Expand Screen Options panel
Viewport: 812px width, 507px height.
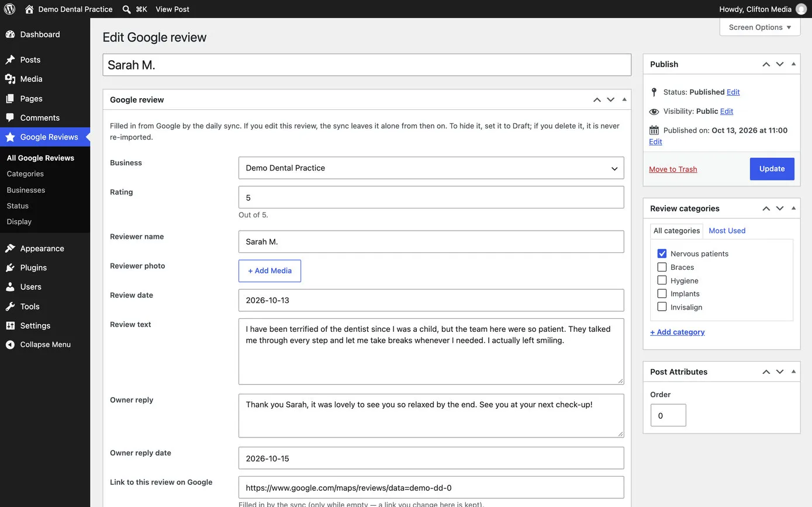tap(760, 27)
